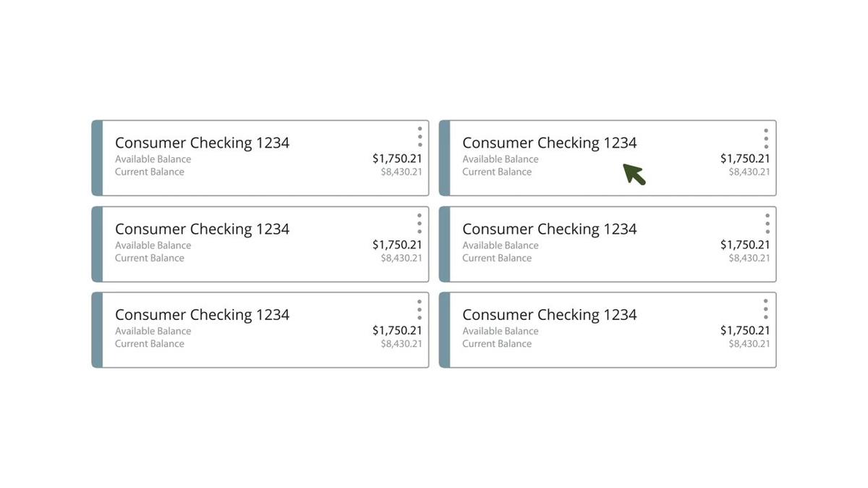Click the three-dot menu on the middle-right card

point(767,223)
